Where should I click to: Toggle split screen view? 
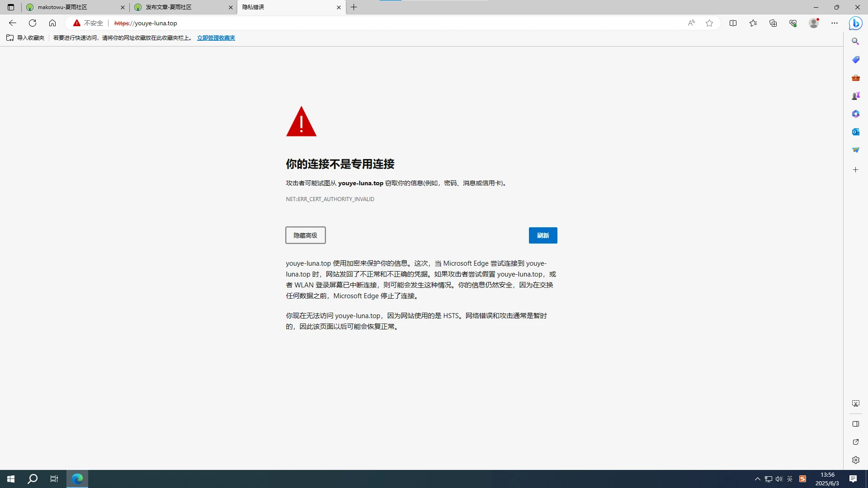[x=733, y=23]
